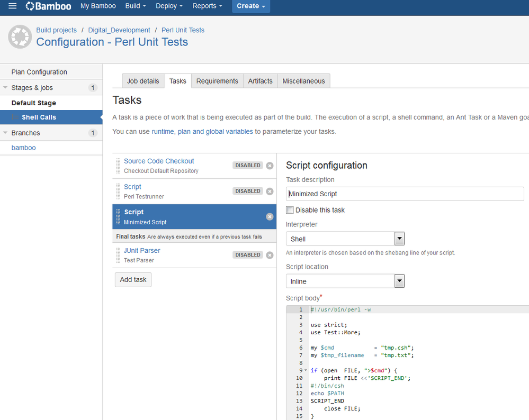Click the Bamboo logo
Viewport: 529px width, 420px height.
(x=49, y=6)
